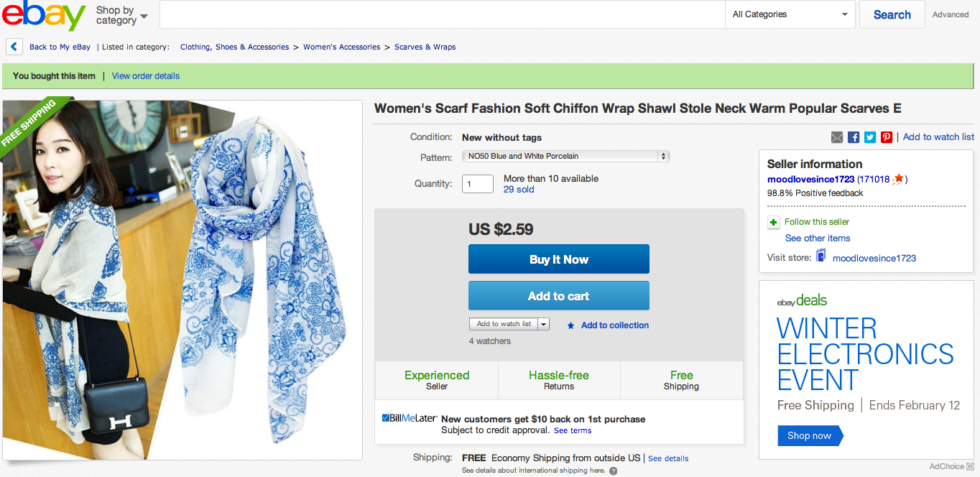This screenshot has height=477, width=980.
Task: Click the Back to My eBay arrow icon
Action: pyautogui.click(x=14, y=47)
